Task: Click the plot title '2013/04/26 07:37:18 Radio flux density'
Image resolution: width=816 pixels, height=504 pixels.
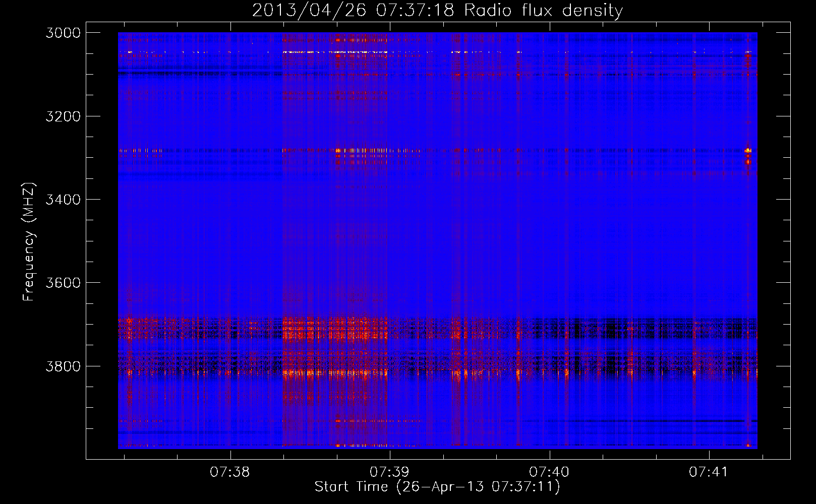Action: pos(437,10)
